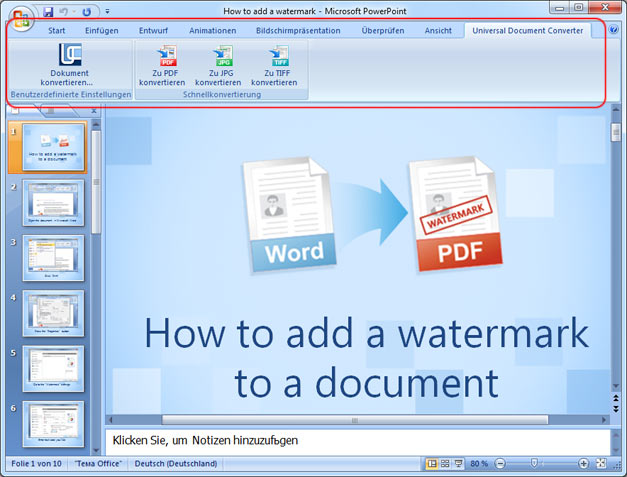Click the slide vertical scrollbar thumb
This screenshot has height=477, width=627.
pyautogui.click(x=616, y=132)
